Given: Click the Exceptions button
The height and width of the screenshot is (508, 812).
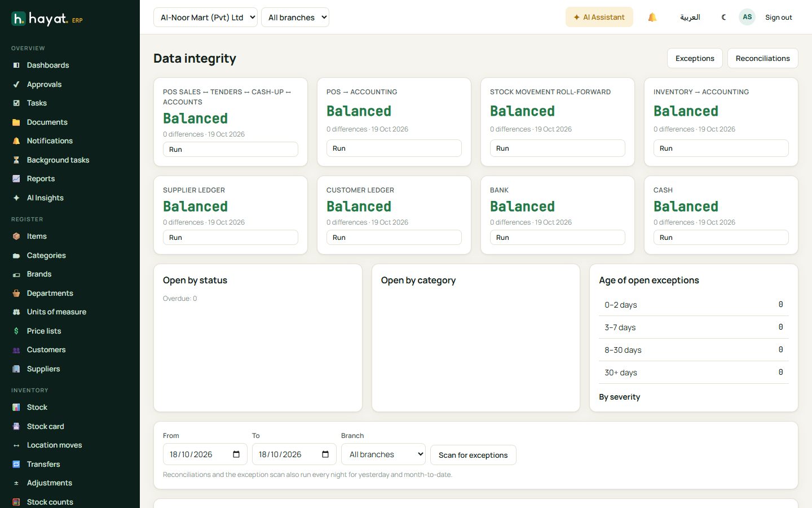Looking at the screenshot, I should pos(695,58).
